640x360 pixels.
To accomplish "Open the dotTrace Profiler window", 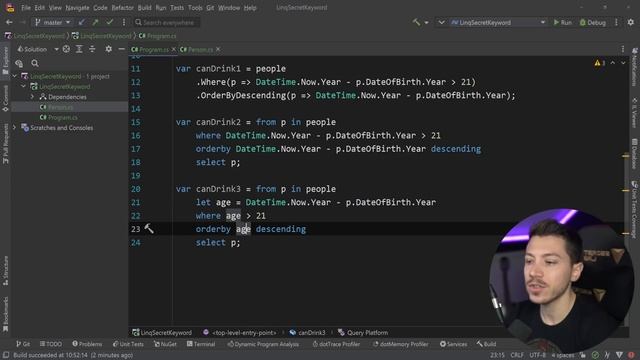I will (x=336, y=344).
